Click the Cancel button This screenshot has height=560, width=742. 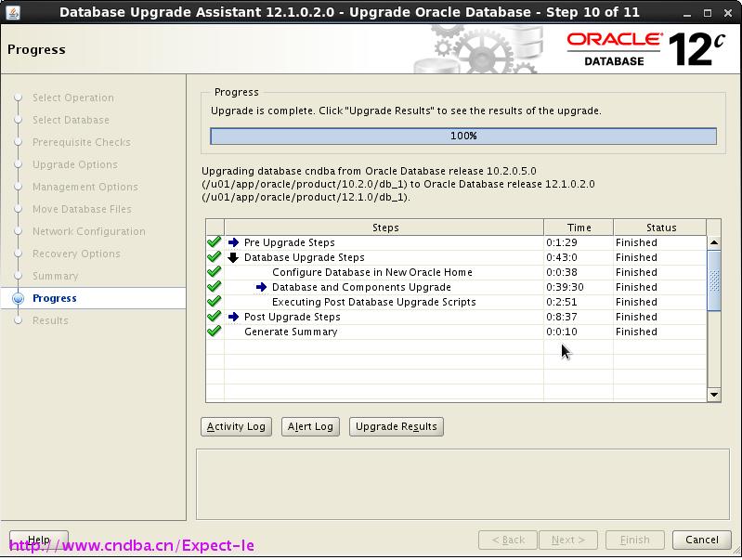tap(701, 540)
